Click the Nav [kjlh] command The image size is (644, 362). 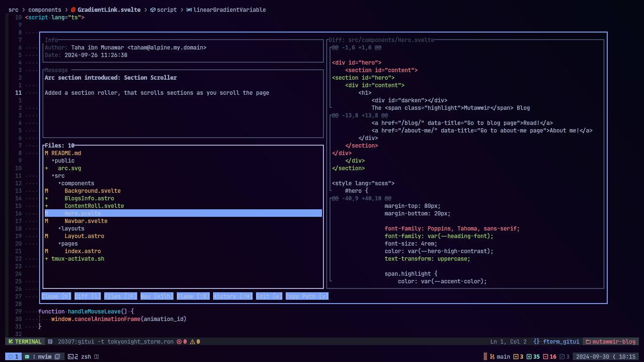(x=157, y=296)
